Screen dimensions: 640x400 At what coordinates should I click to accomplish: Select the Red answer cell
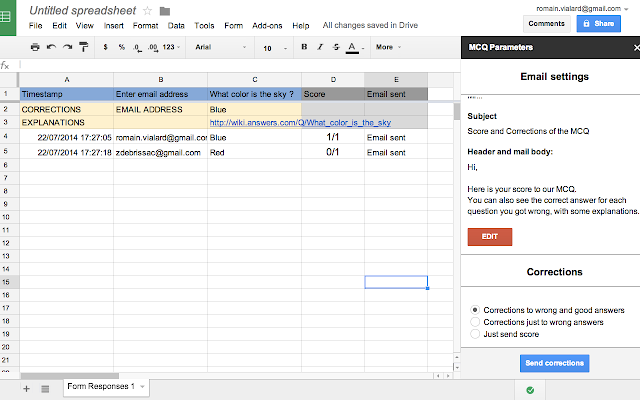255,153
